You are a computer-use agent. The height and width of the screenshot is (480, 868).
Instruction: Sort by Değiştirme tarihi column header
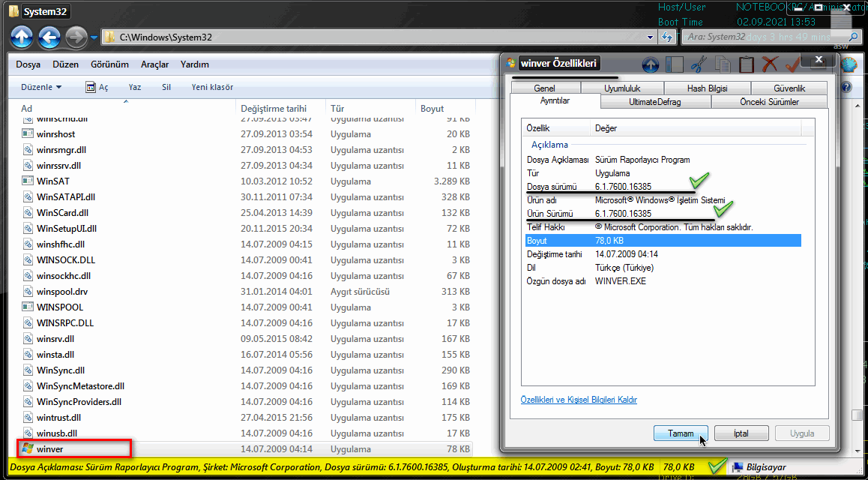(x=280, y=109)
